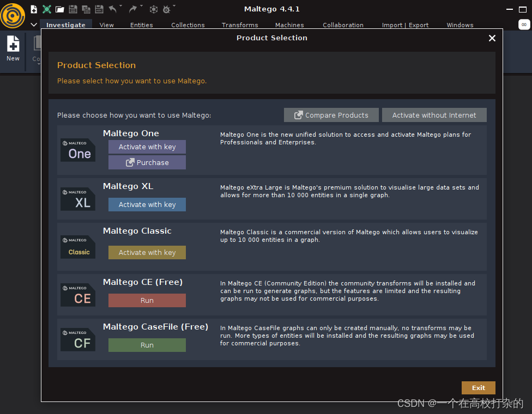Click the 'Maltego Classic' heading text
Viewport: 532px width, 414px height.
(x=137, y=231)
